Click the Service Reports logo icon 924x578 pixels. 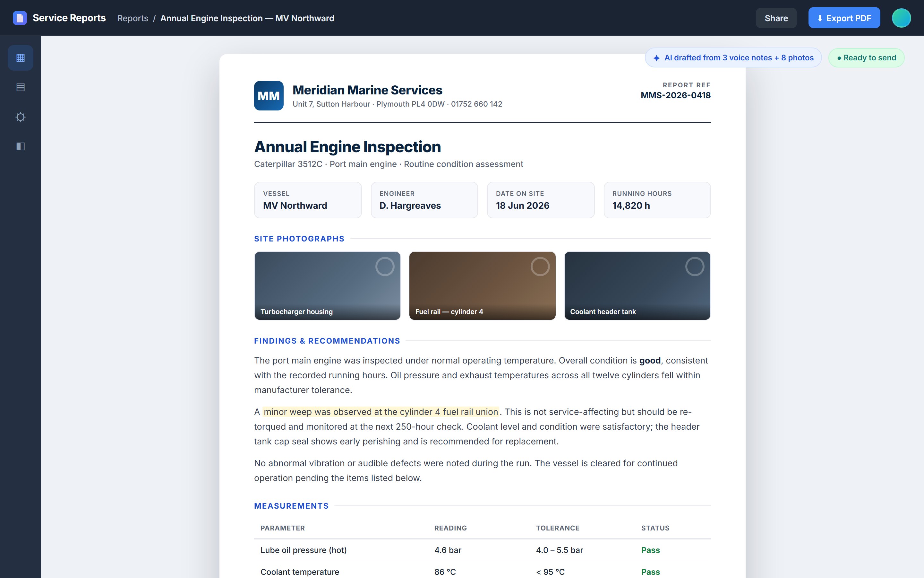[x=20, y=18]
